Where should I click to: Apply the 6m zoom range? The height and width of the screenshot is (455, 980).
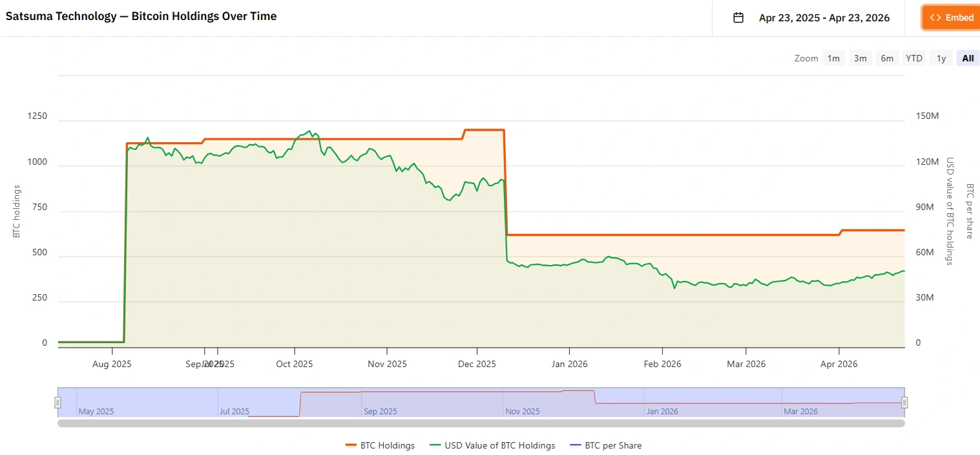tap(887, 58)
